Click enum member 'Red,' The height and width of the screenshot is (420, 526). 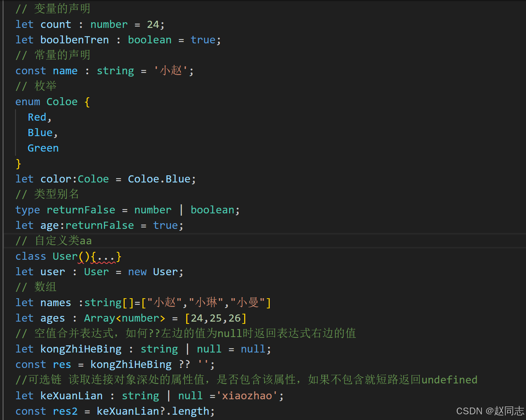pyautogui.click(x=40, y=117)
